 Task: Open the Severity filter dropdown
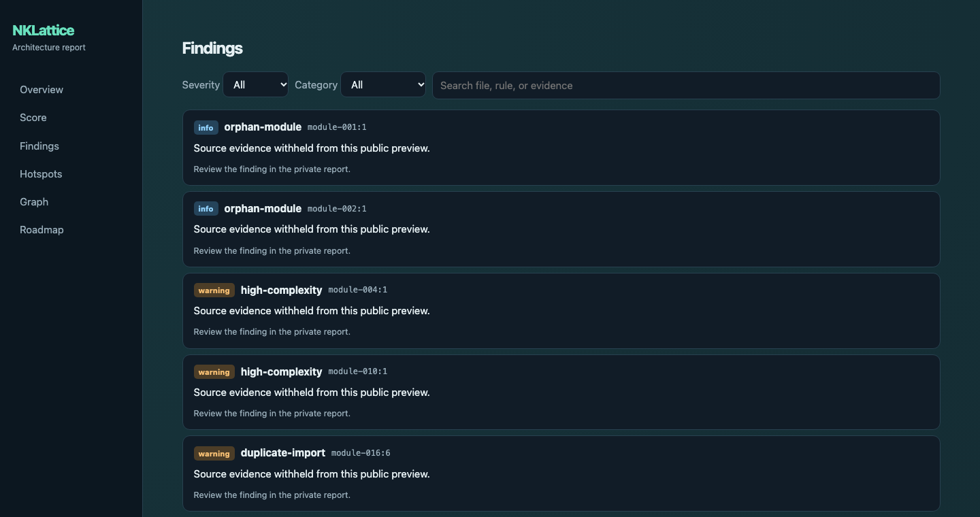click(256, 85)
